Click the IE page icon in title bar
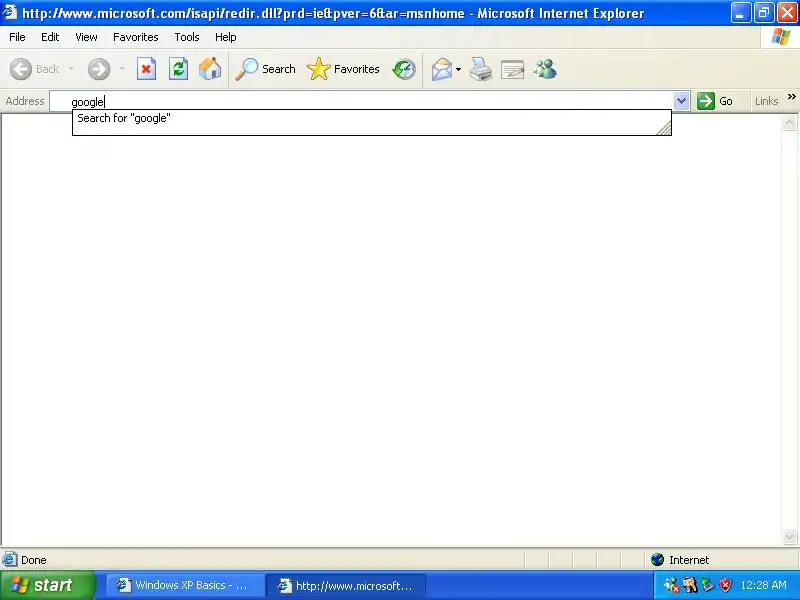 click(x=9, y=12)
